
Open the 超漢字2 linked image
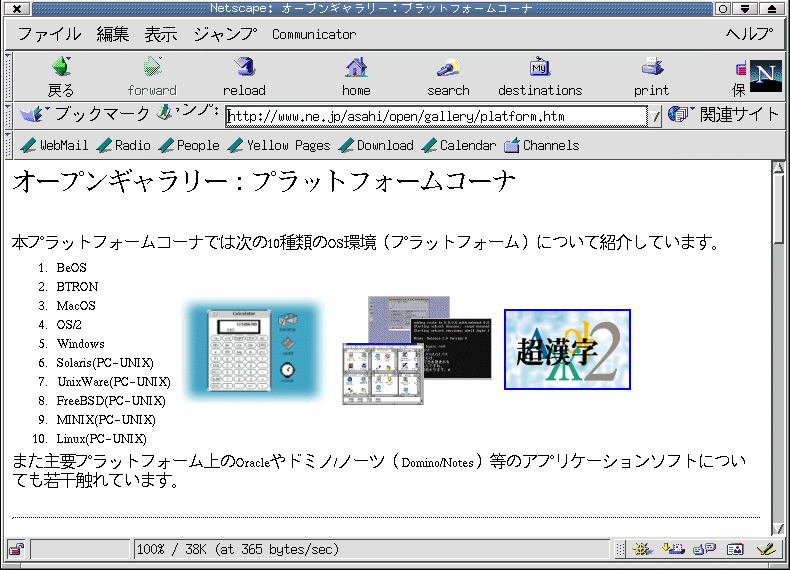click(x=567, y=349)
